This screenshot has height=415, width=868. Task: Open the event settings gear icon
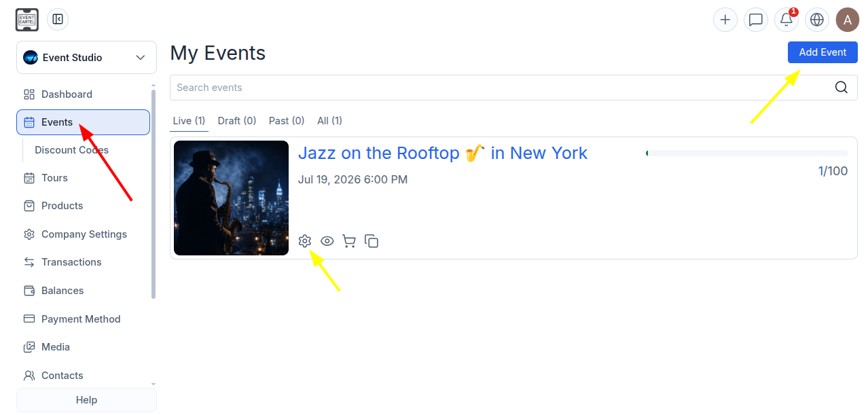(304, 241)
